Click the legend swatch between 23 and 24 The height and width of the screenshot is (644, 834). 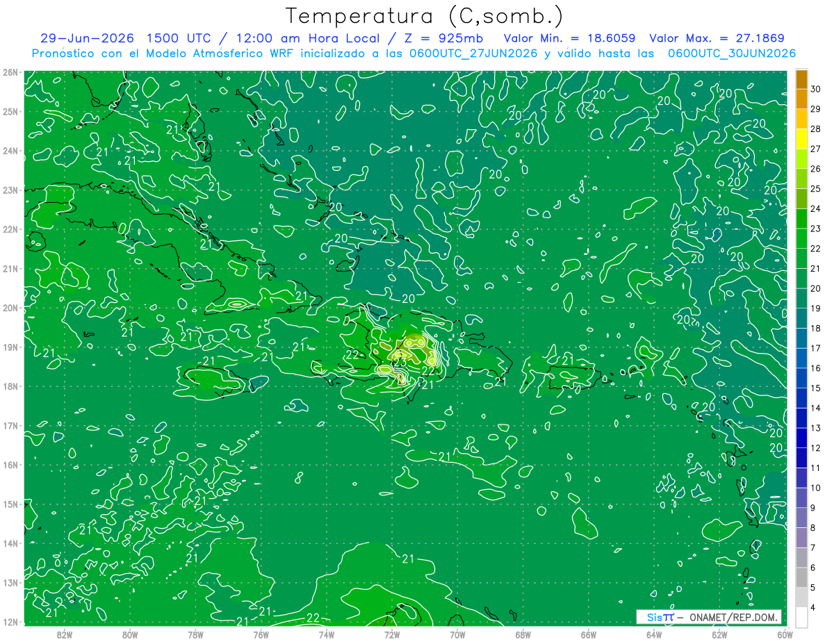click(x=801, y=218)
